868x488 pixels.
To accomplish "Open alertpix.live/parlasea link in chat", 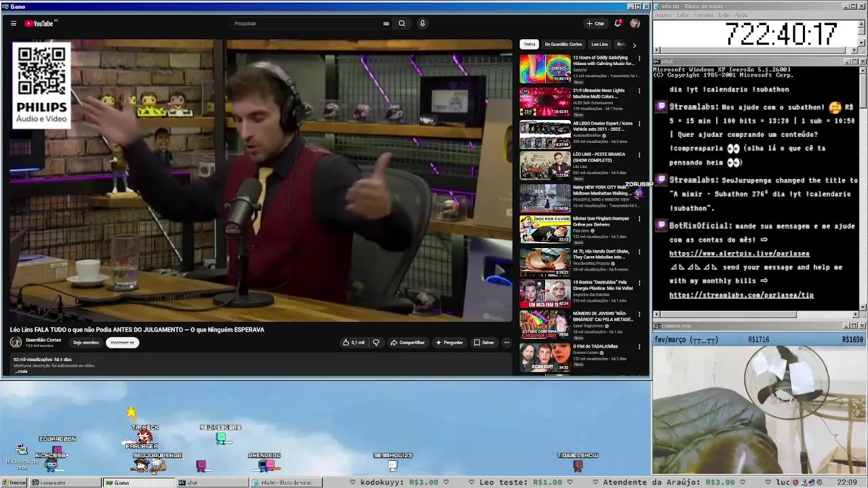I will click(739, 253).
